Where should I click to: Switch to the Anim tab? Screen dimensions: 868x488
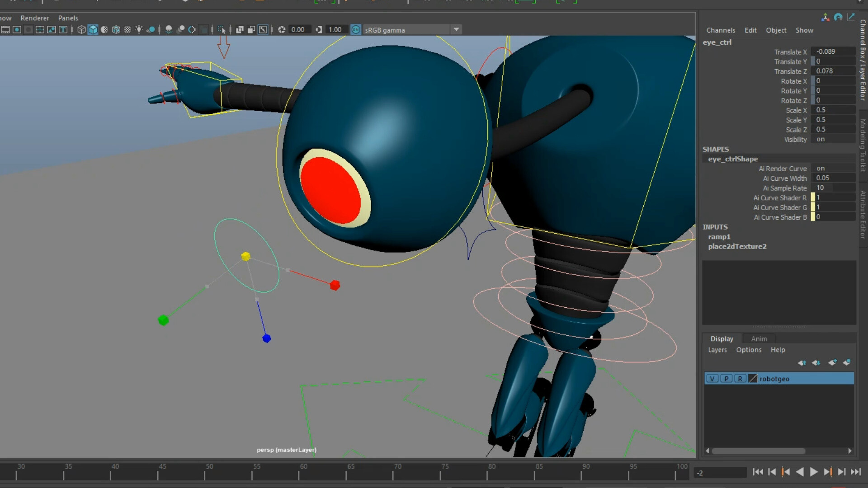pyautogui.click(x=759, y=338)
